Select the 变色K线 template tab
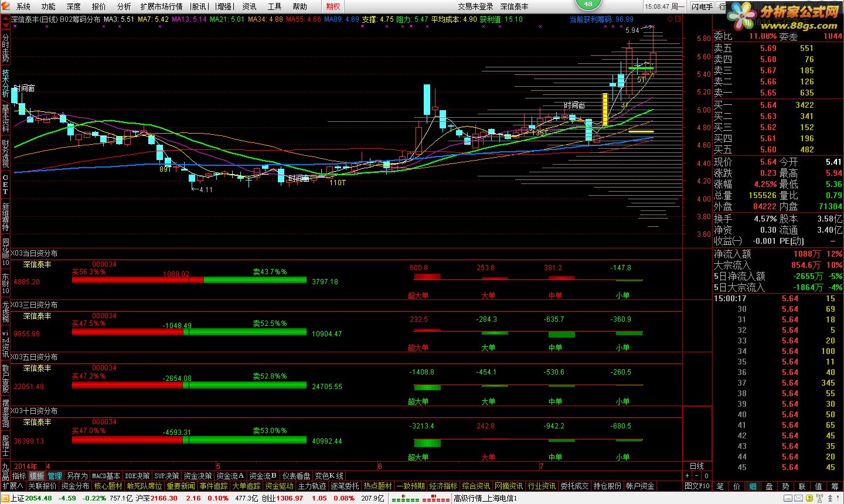 point(329,476)
